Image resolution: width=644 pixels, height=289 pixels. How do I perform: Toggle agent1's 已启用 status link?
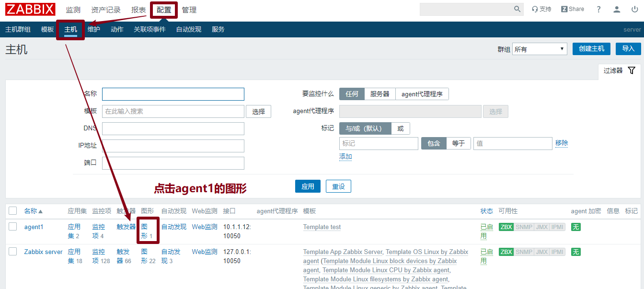click(x=487, y=231)
